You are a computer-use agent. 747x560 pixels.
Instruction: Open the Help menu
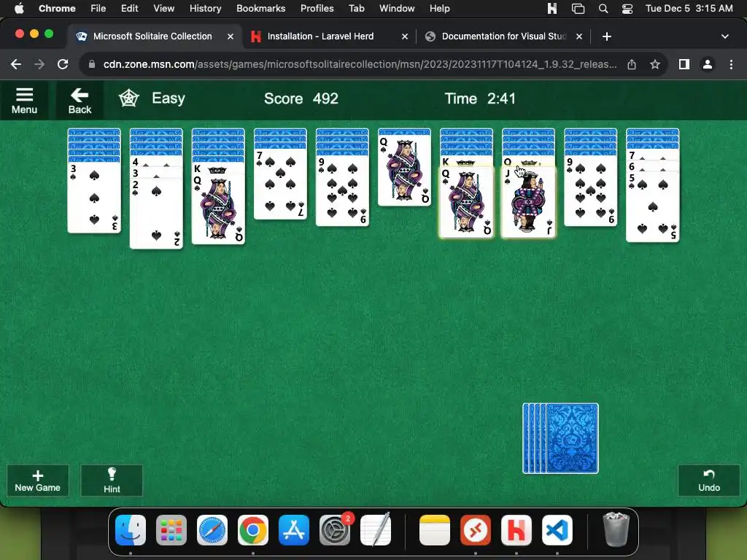pyautogui.click(x=439, y=8)
